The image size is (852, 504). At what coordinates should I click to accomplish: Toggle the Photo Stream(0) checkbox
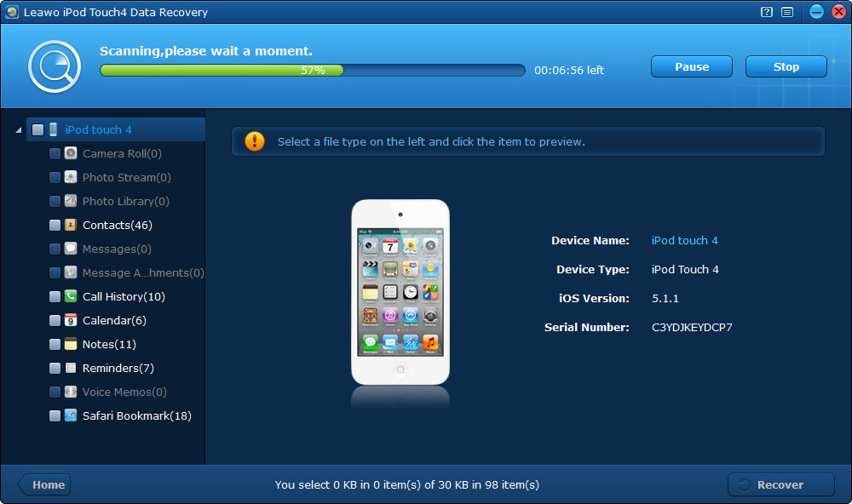click(x=55, y=178)
